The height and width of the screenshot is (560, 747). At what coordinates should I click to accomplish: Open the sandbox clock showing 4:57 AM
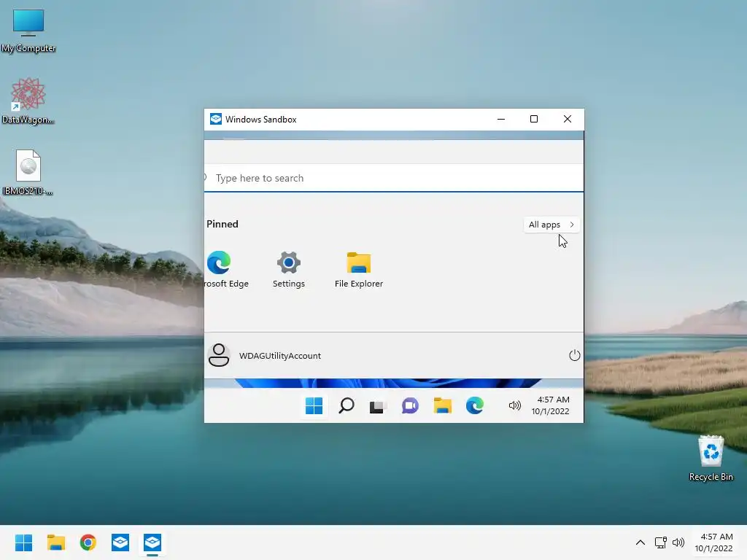551,405
